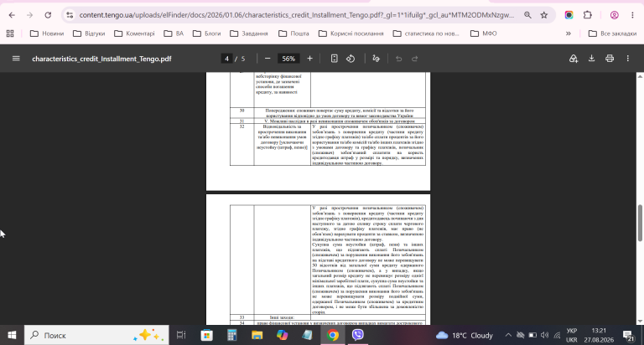Open the Copilot app on taskbar
This screenshot has width=644, height=345.
coord(282,335)
